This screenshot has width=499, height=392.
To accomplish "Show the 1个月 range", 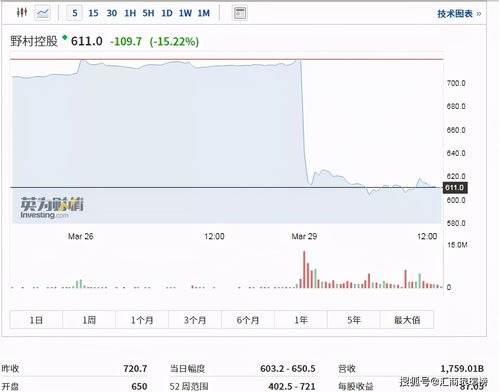I will pos(142,320).
